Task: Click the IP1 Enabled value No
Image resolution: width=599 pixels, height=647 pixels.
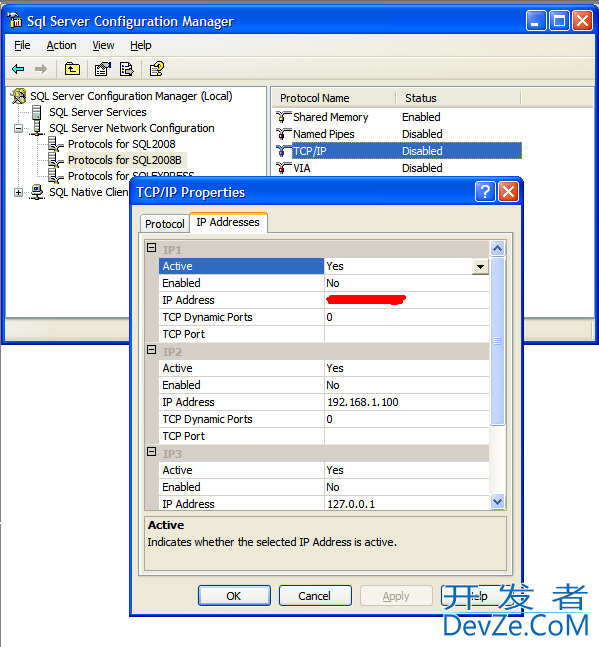Action: [x=406, y=283]
